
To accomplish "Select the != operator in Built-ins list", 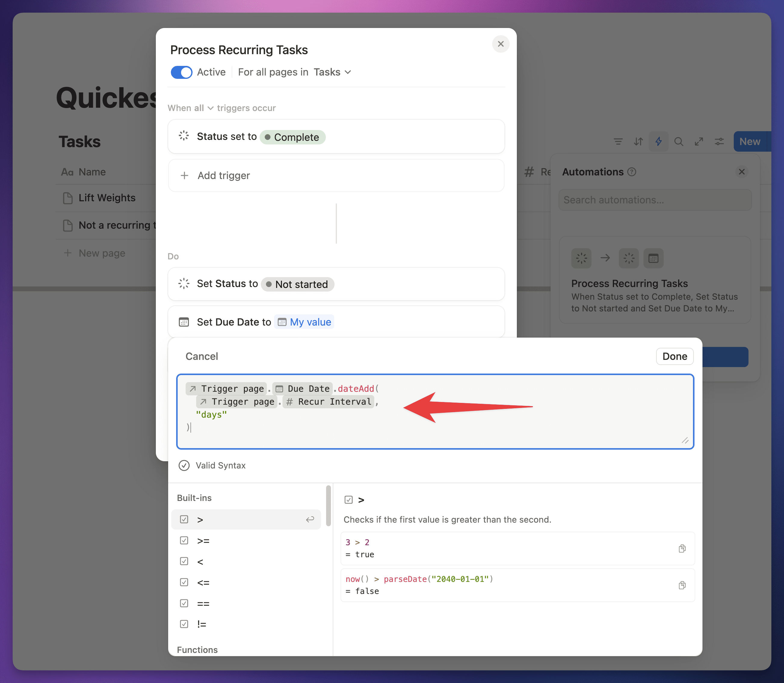I will 246,624.
